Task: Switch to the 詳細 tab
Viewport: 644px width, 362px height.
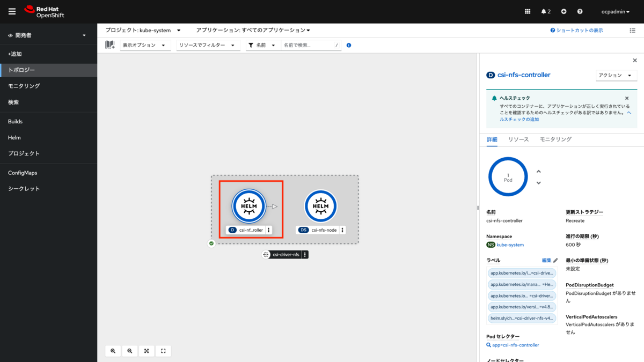Action: click(492, 139)
